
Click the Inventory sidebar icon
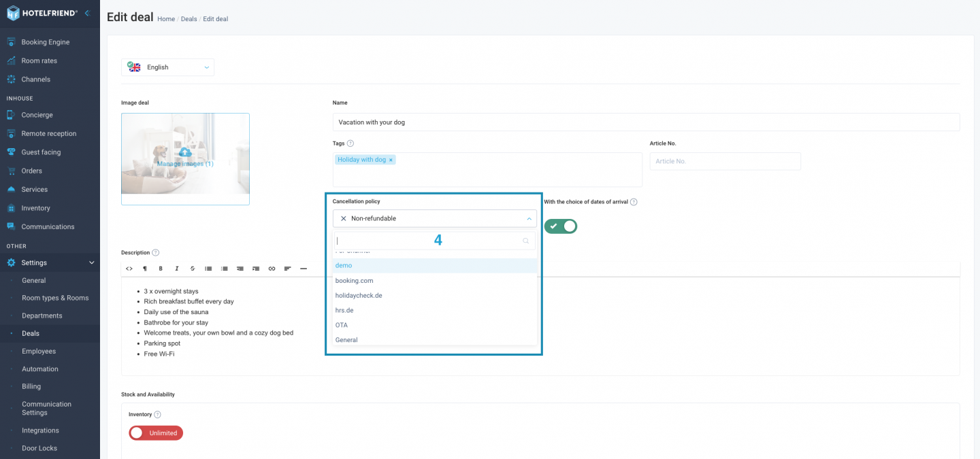click(x=11, y=208)
